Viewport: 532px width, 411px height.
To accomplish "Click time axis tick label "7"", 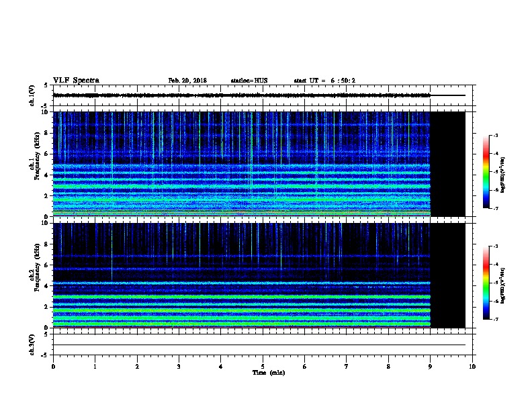I will (347, 366).
